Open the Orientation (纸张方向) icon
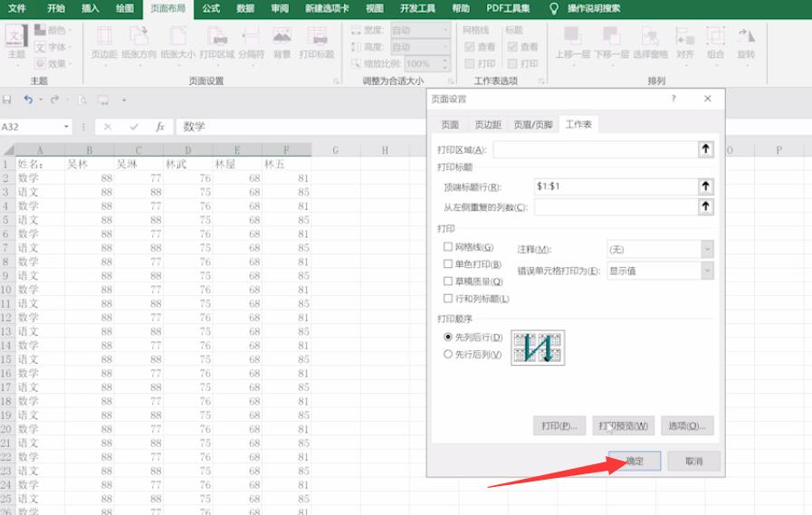This screenshot has height=515, width=812. (139, 36)
